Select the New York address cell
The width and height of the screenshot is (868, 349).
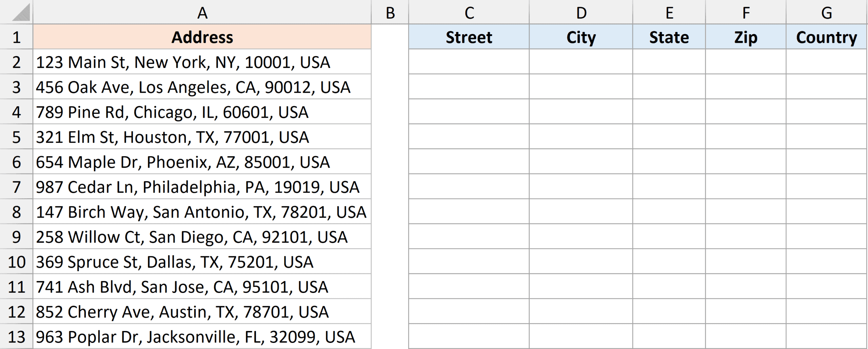coord(202,62)
